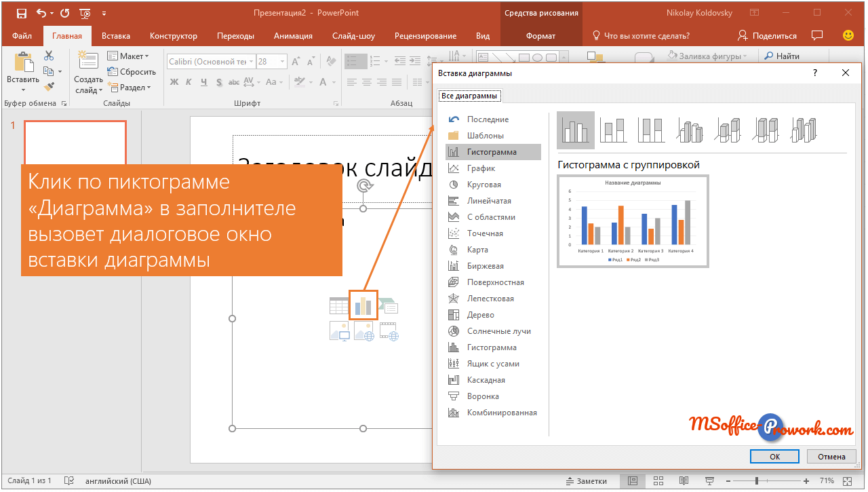Click the Insert SmartArt icon in placeholder
The image size is (868, 492).
(389, 305)
